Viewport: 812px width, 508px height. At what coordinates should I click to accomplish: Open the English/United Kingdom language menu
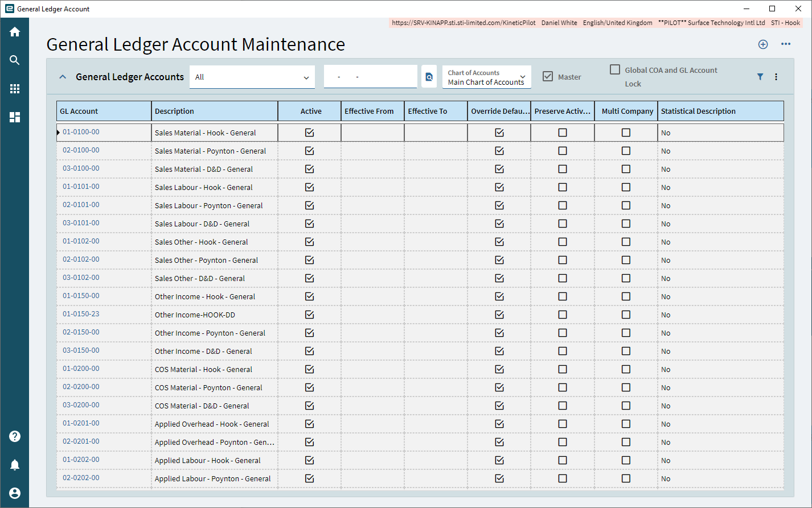[x=617, y=23]
